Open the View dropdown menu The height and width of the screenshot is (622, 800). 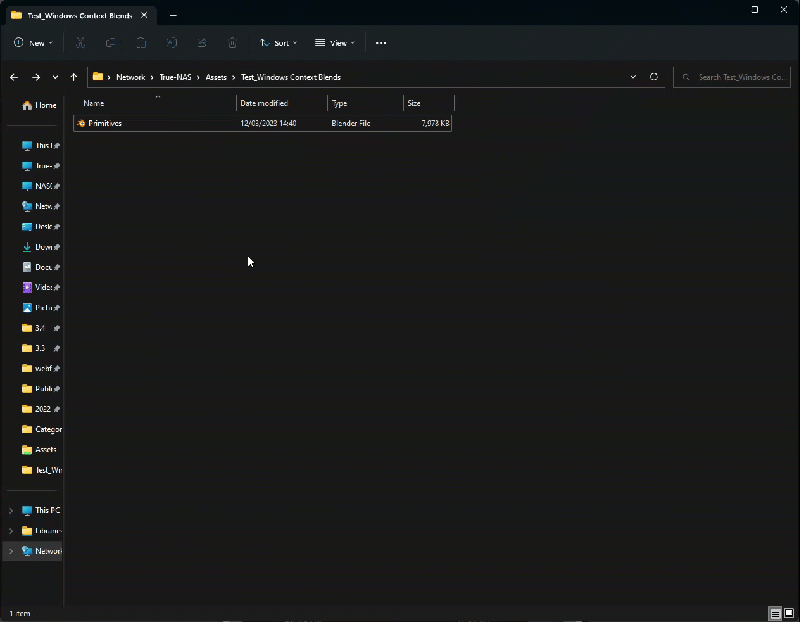pyautogui.click(x=335, y=43)
